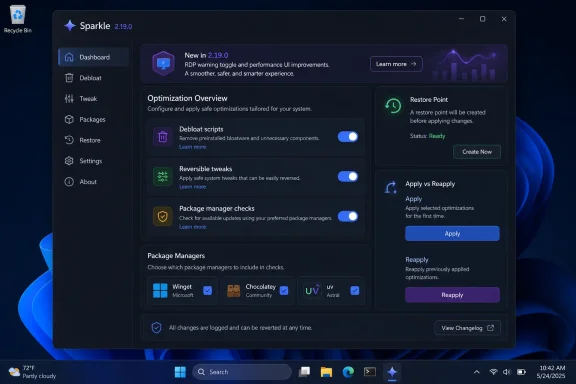Open the Recycle Bin desktop icon
The image size is (576, 384).
[x=18, y=19]
